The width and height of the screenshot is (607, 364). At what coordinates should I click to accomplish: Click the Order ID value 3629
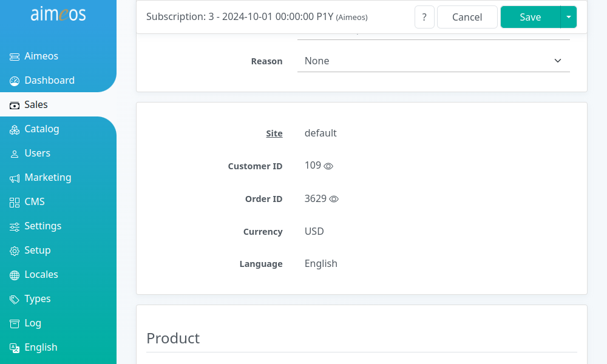(x=316, y=198)
